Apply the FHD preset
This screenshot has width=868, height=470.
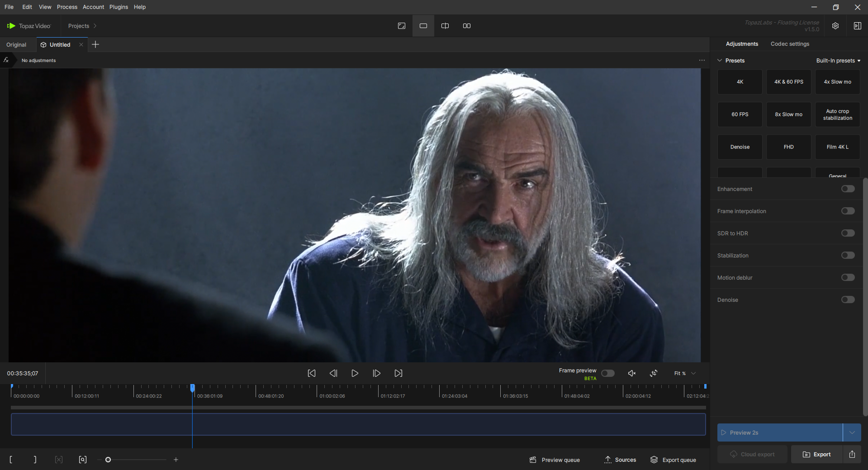click(789, 147)
